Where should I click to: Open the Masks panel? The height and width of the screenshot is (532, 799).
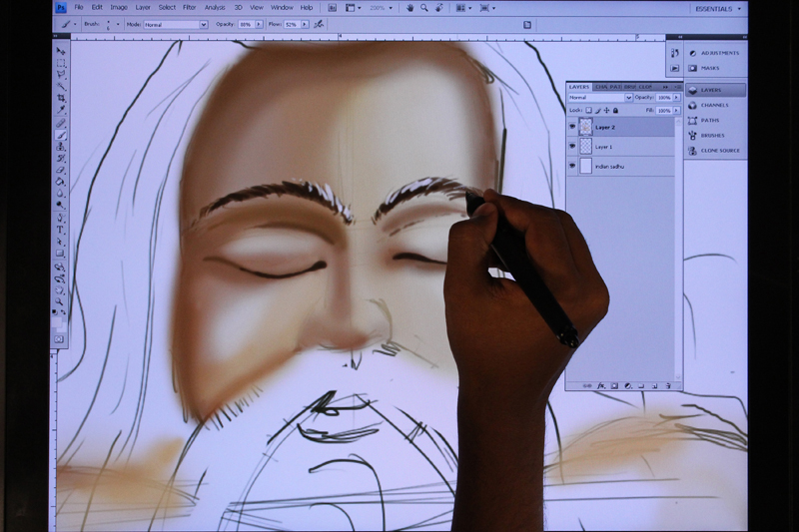pos(709,68)
